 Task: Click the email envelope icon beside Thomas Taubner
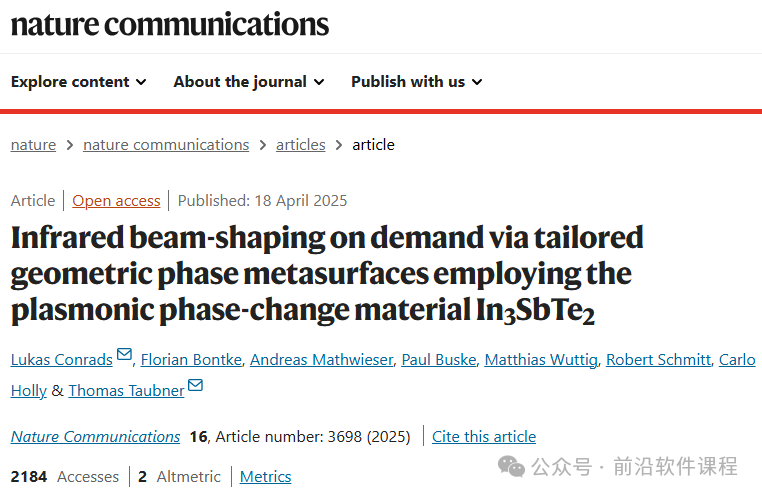(195, 385)
